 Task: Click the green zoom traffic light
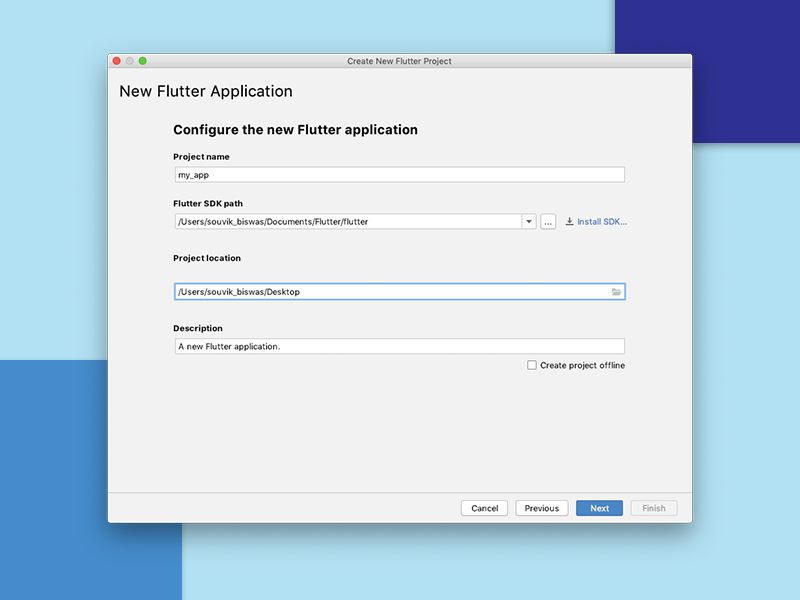[x=143, y=60]
